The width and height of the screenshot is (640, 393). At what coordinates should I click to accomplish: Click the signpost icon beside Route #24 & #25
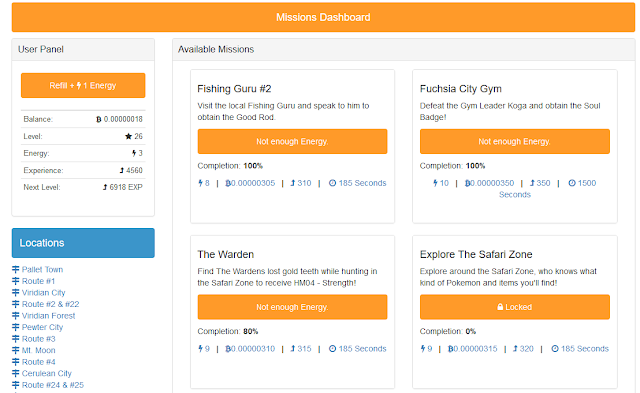[x=16, y=385]
